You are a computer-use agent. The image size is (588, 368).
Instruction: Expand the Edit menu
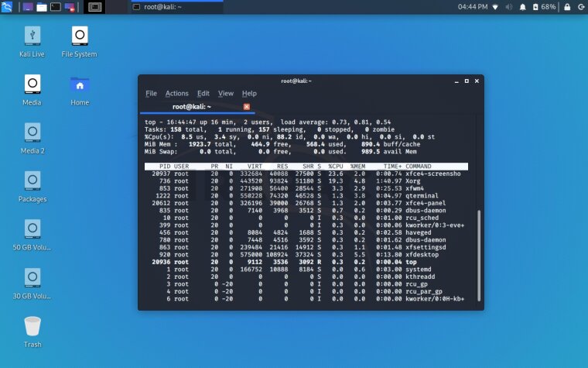click(203, 93)
